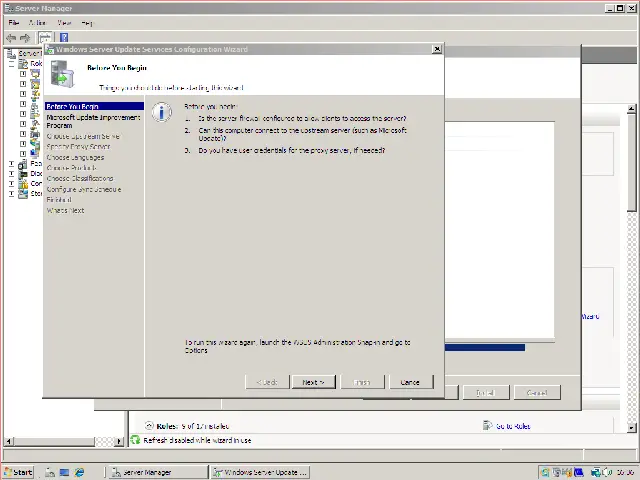Switch to Windows Server Update taskbar button
640x480 pixels.
coord(260,472)
